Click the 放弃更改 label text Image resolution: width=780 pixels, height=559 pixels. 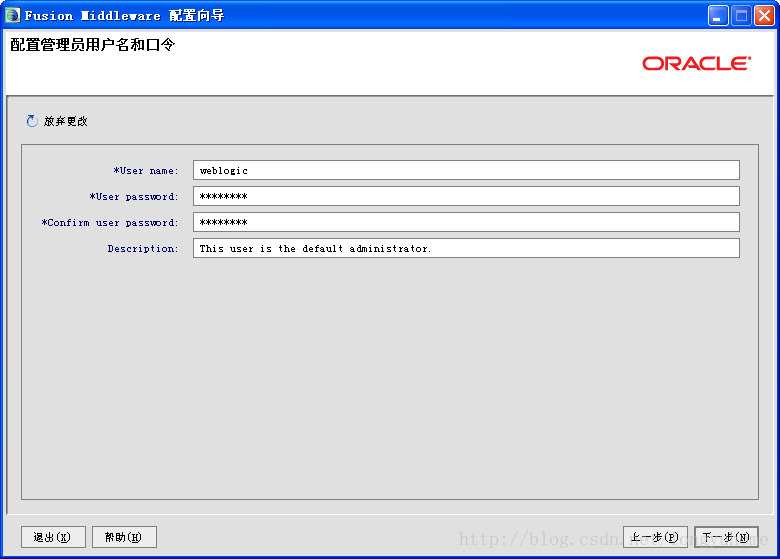point(66,121)
